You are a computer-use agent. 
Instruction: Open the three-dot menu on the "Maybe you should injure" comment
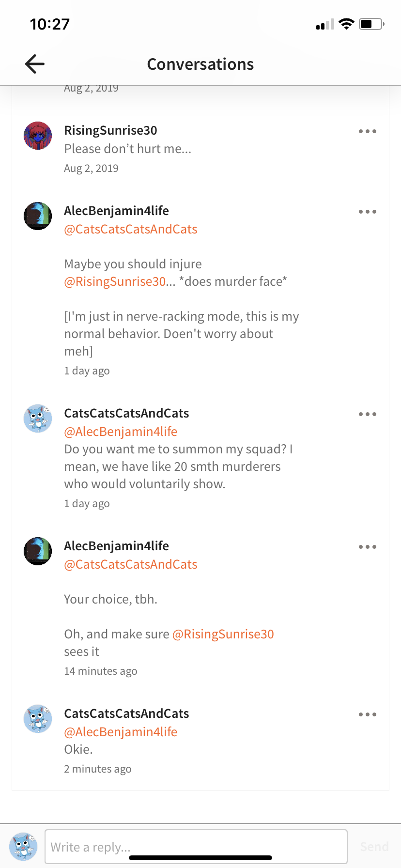point(368,212)
